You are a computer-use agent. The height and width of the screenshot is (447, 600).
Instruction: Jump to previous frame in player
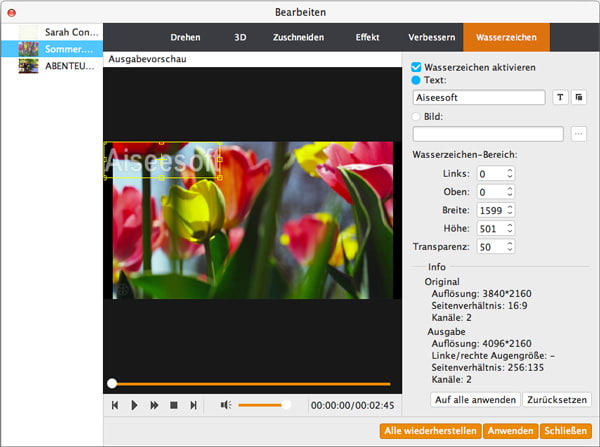[x=116, y=405]
